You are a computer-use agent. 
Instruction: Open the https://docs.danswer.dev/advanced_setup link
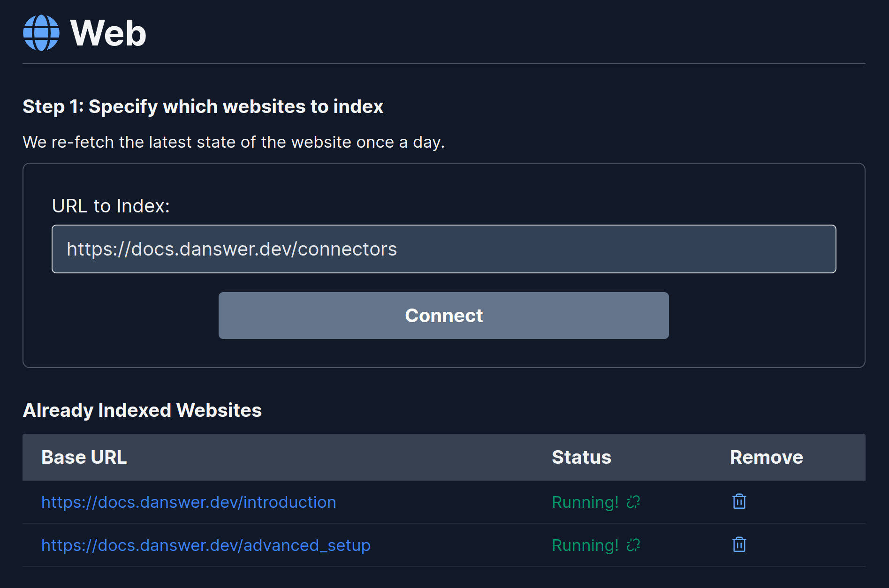[x=205, y=545]
